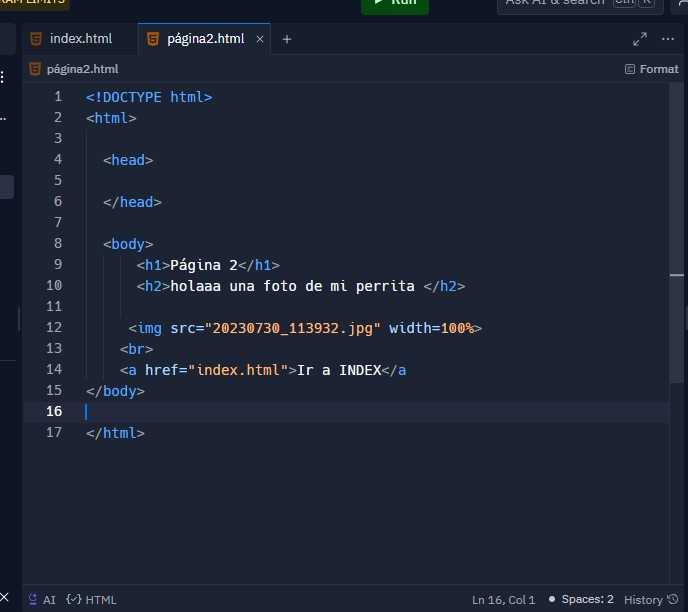Viewport: 688px width, 612px height.
Task: Click Ln 16, Col 1 cursor position
Action: click(503, 600)
